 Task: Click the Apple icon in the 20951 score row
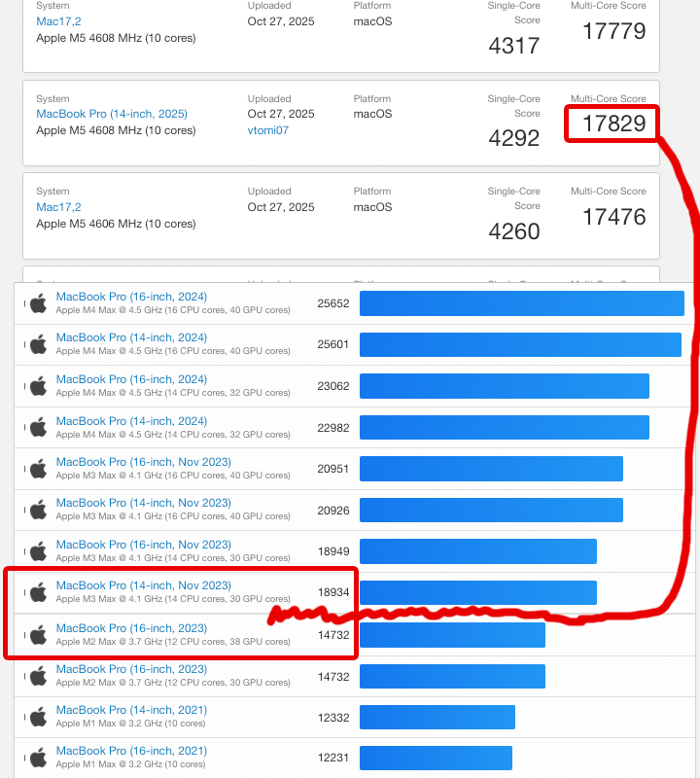[x=38, y=469]
